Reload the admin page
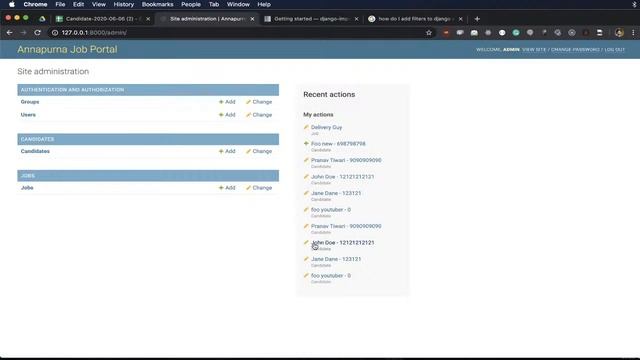The height and width of the screenshot is (360, 640). tap(37, 33)
